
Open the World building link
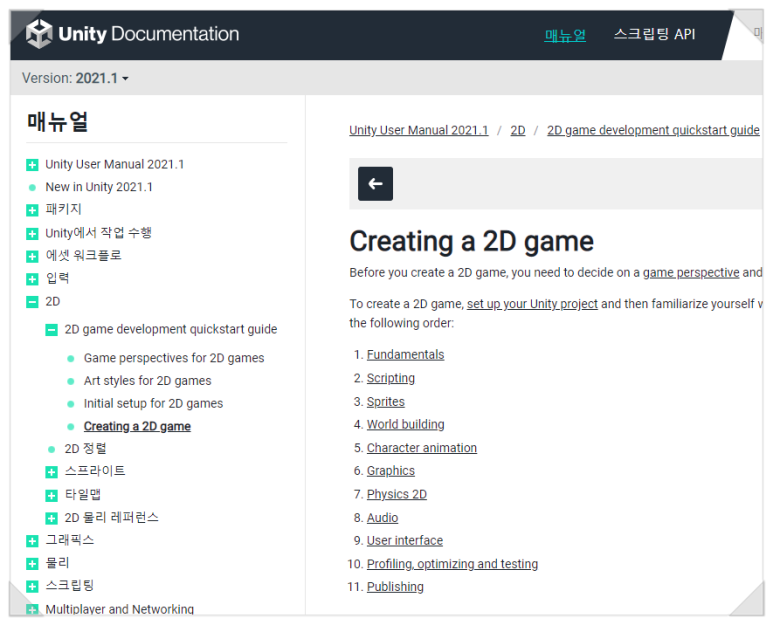point(406,424)
